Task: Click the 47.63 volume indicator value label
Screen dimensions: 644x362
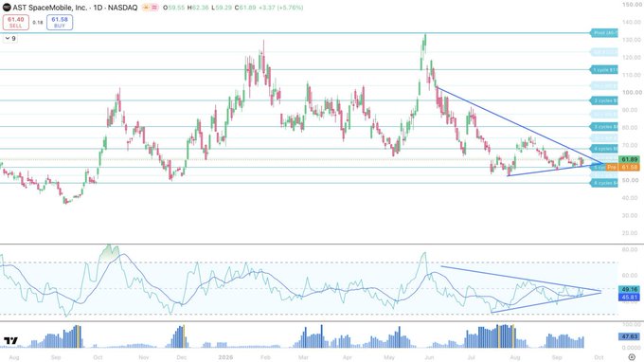Action: 629,336
